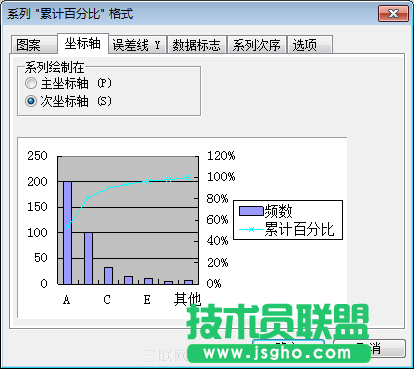Viewport: 414px width, 369px height.
Task: Click the 60% secondary axis label
Action: coord(218,220)
